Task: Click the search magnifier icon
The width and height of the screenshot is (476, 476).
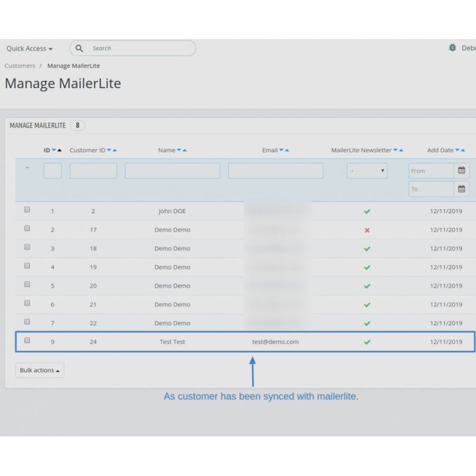Action: (x=79, y=48)
